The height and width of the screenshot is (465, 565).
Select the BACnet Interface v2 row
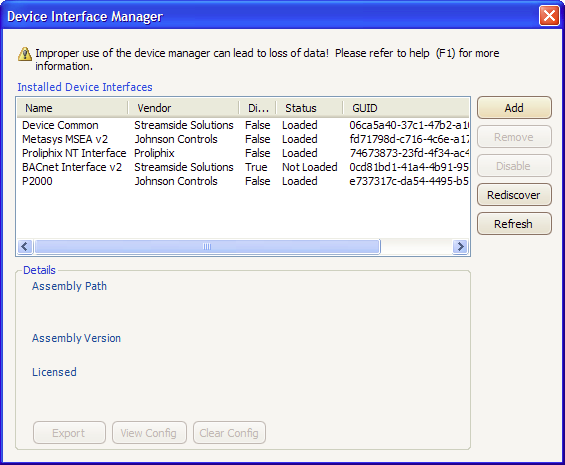point(243,167)
